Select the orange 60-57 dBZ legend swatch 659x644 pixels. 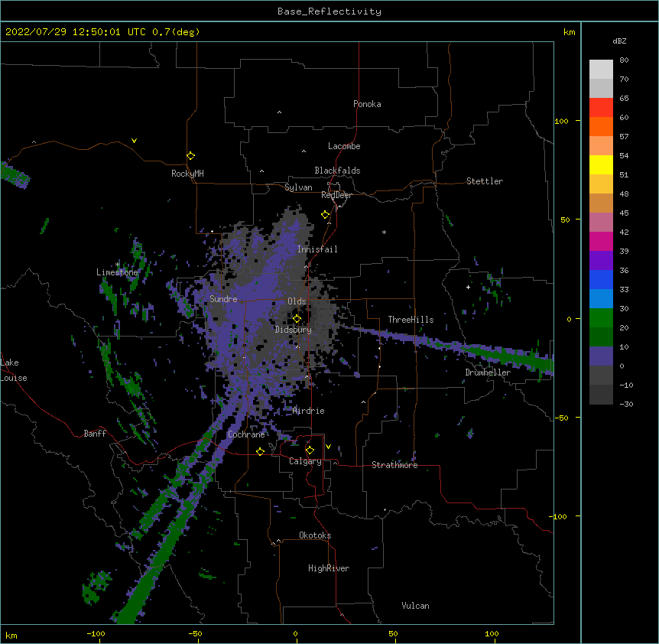point(601,126)
